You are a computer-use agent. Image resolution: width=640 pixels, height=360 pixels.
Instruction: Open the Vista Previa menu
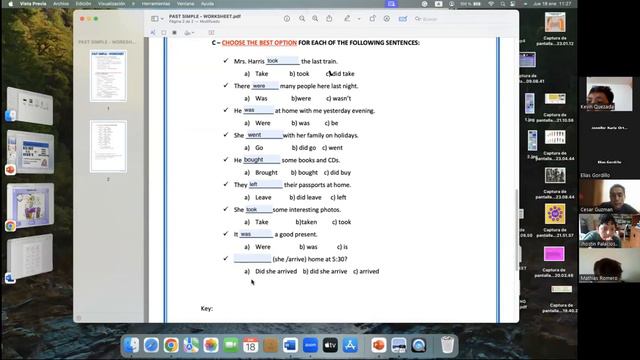[33, 4]
